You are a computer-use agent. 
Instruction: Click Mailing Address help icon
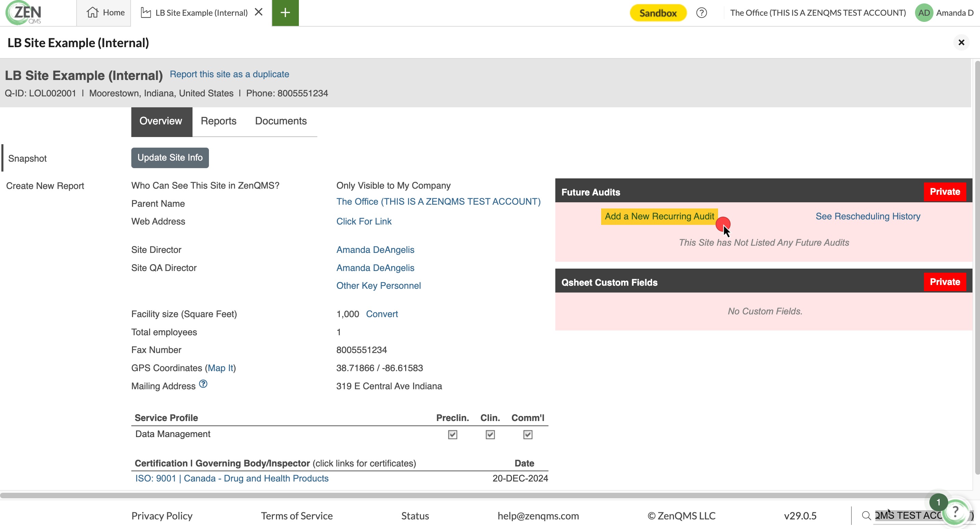[203, 384]
